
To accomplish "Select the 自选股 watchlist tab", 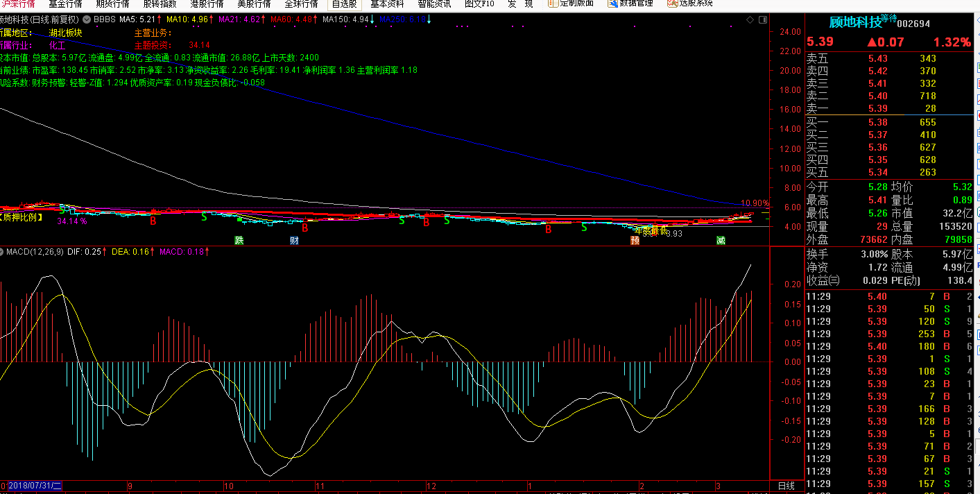I will [344, 3].
